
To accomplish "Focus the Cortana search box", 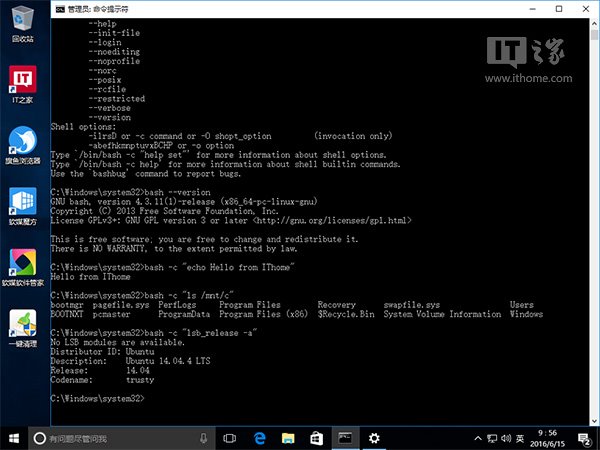I will (121, 439).
